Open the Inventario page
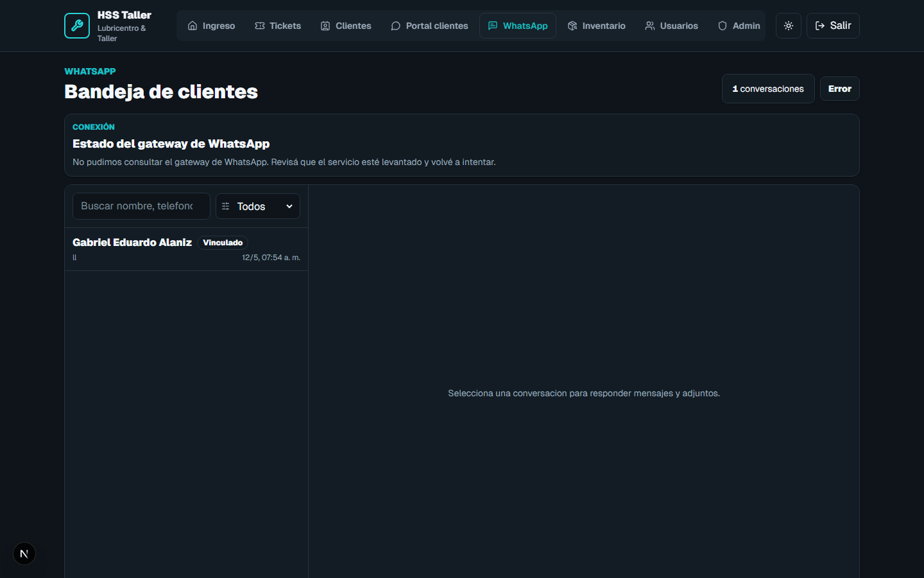Screen dimensions: 924x578 [x=597, y=26]
